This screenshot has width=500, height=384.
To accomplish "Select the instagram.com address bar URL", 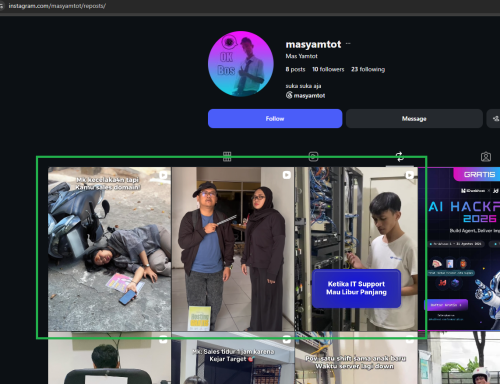I will [x=57, y=6].
